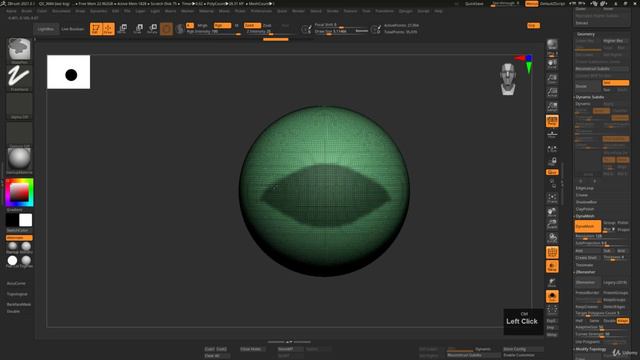Image resolution: width=640 pixels, height=360 pixels.
Task: Toggle Adapt option in ZRemesher
Action: (622, 321)
